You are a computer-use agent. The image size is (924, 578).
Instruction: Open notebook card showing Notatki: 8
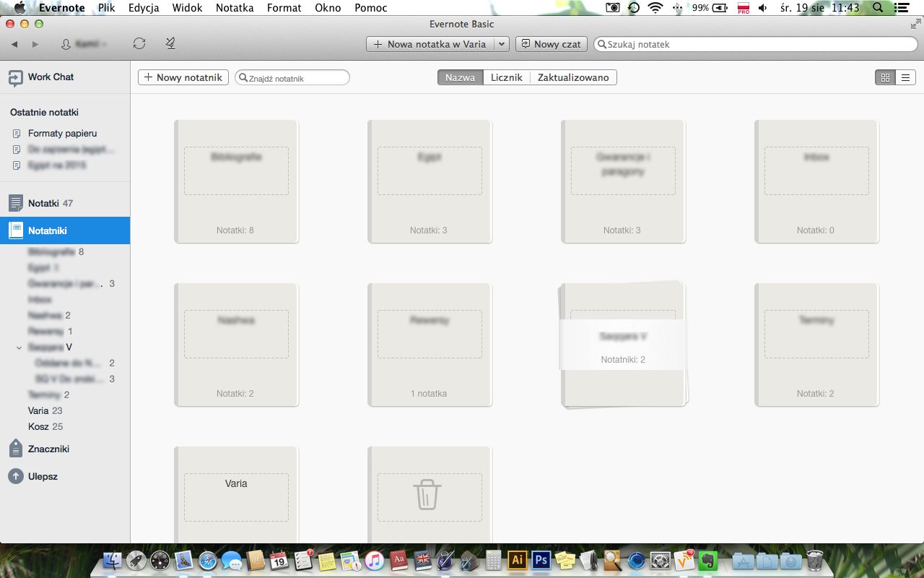click(236, 181)
